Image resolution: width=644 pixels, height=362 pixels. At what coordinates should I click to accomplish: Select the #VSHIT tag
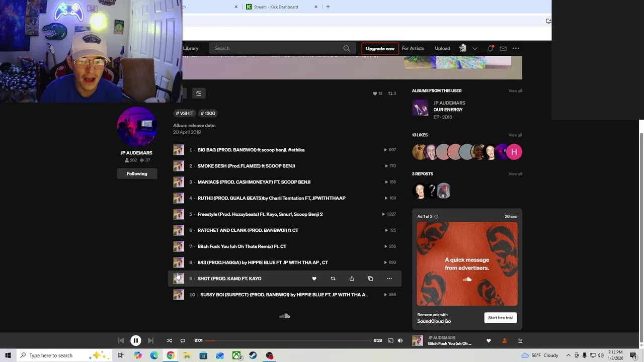coord(185,113)
